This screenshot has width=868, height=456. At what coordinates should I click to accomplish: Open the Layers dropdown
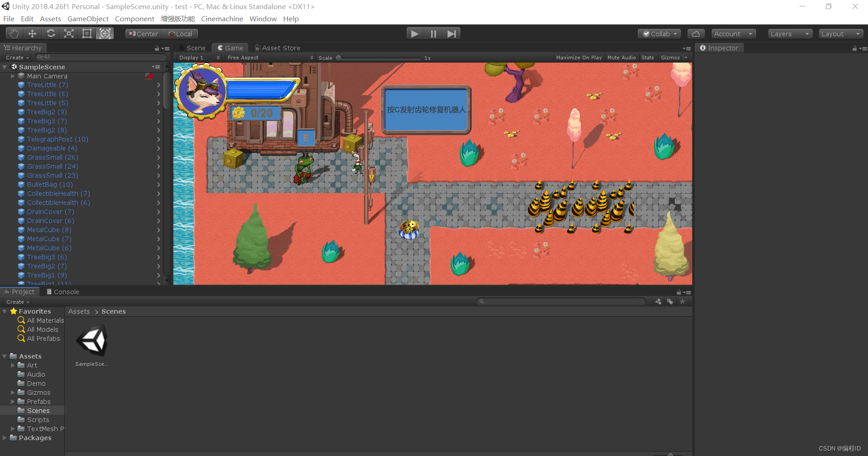(x=790, y=34)
